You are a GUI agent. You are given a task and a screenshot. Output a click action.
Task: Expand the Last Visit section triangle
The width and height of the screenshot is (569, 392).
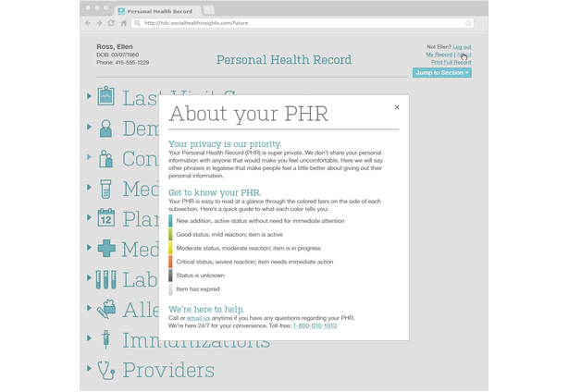point(89,96)
